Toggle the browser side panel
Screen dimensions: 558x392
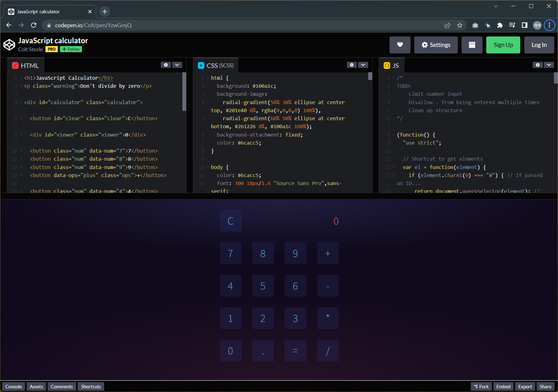click(525, 25)
